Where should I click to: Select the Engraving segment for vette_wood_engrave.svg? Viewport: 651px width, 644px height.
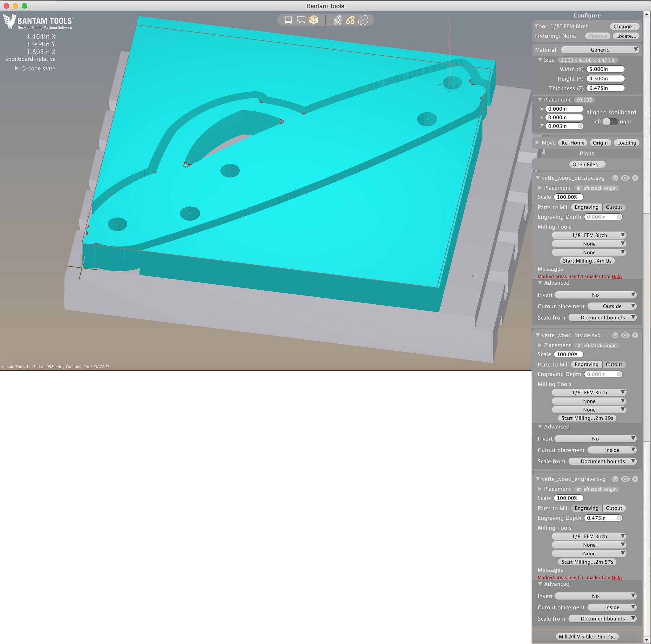(586, 508)
